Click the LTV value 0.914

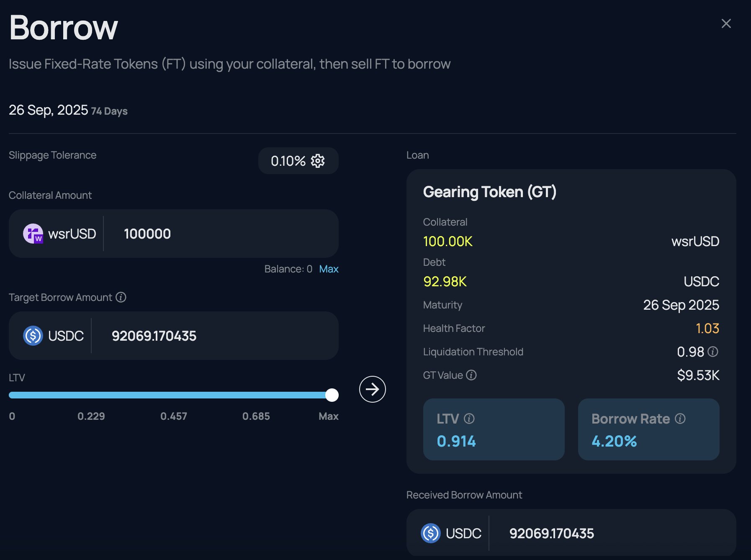point(456,441)
